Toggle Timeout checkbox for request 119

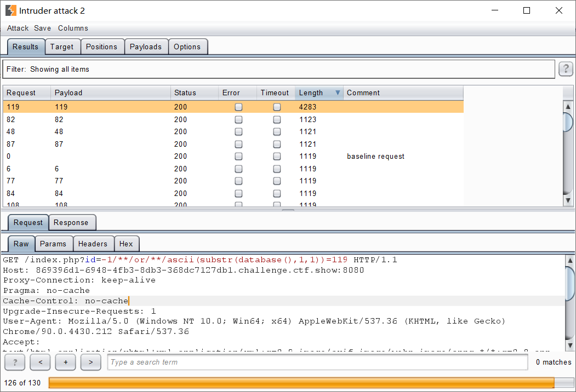[x=277, y=107]
